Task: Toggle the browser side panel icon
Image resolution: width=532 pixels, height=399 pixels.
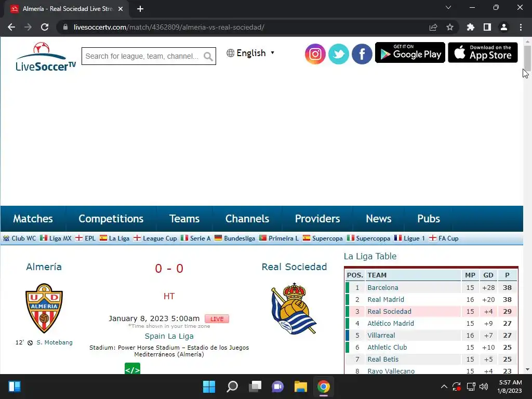Action: click(x=487, y=27)
